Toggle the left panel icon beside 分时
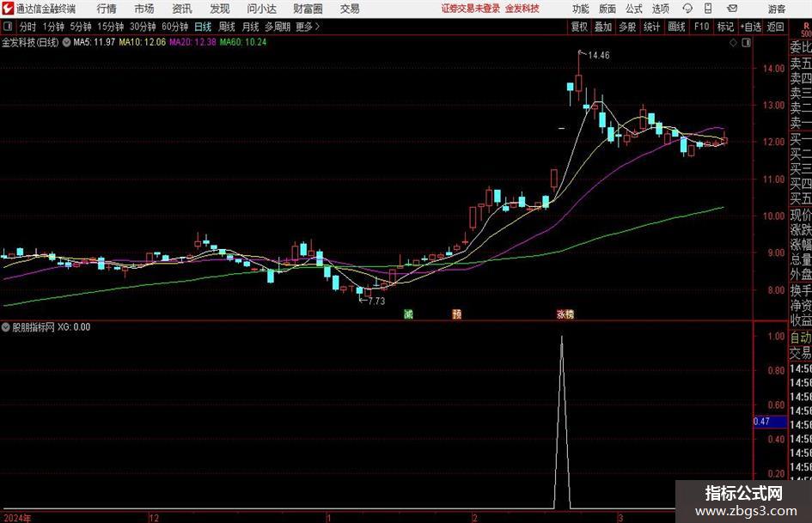Screen dimensions: 812x523 pos(8,27)
